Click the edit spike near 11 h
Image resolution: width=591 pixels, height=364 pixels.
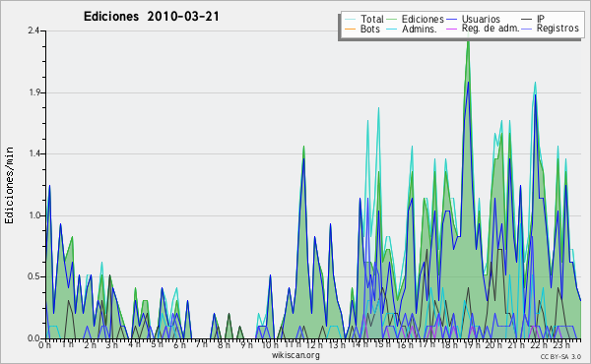pyautogui.click(x=303, y=148)
